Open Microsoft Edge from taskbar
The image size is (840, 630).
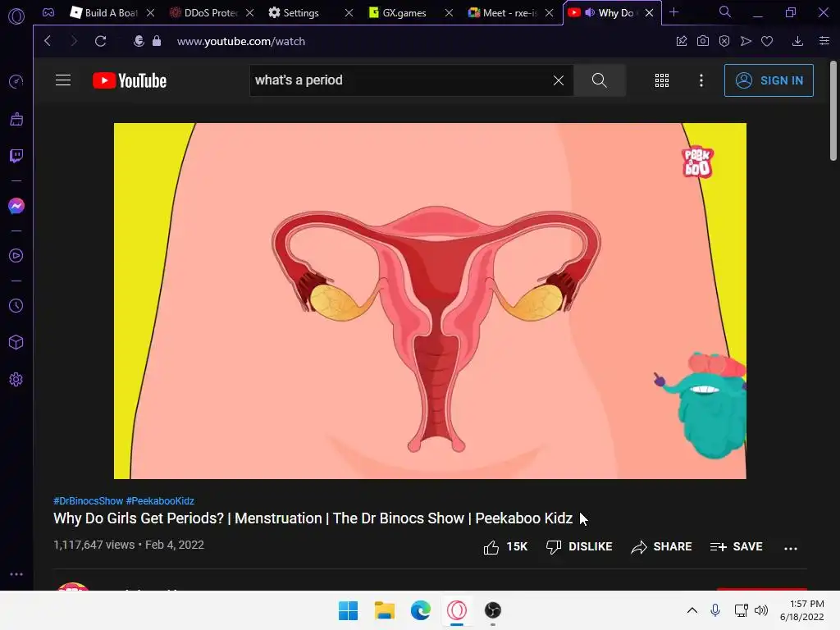(421, 610)
